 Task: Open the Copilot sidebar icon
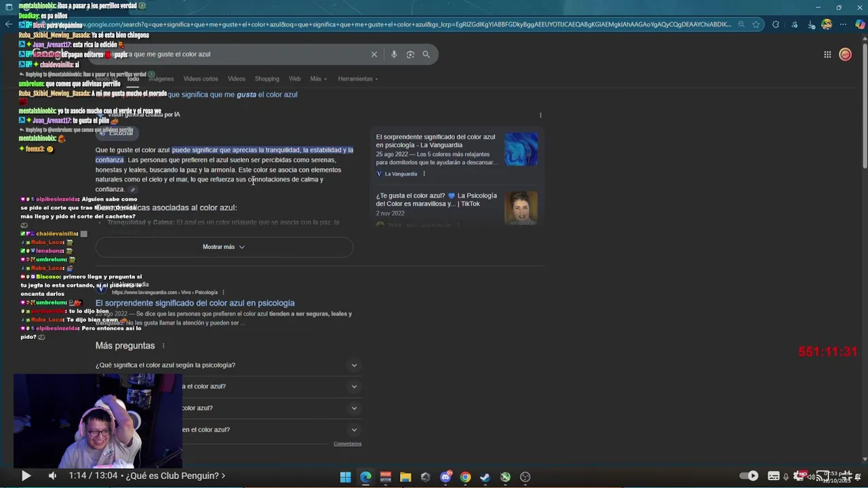click(860, 24)
